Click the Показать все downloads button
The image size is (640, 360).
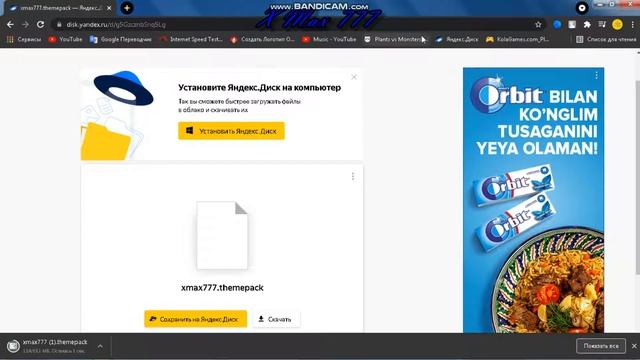[601, 346]
